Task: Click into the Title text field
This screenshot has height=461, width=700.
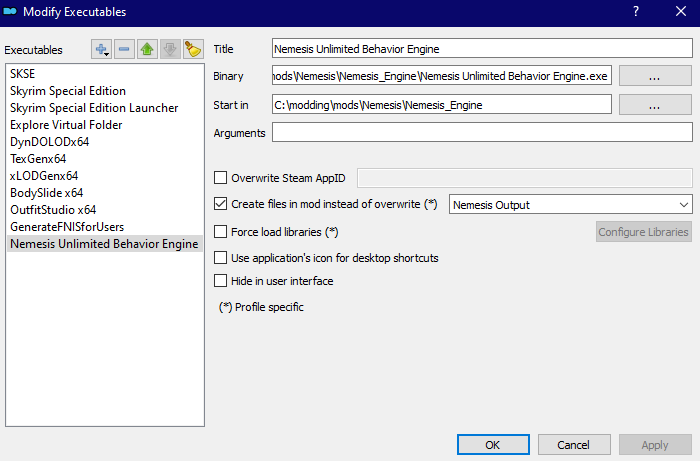Action: pos(482,49)
